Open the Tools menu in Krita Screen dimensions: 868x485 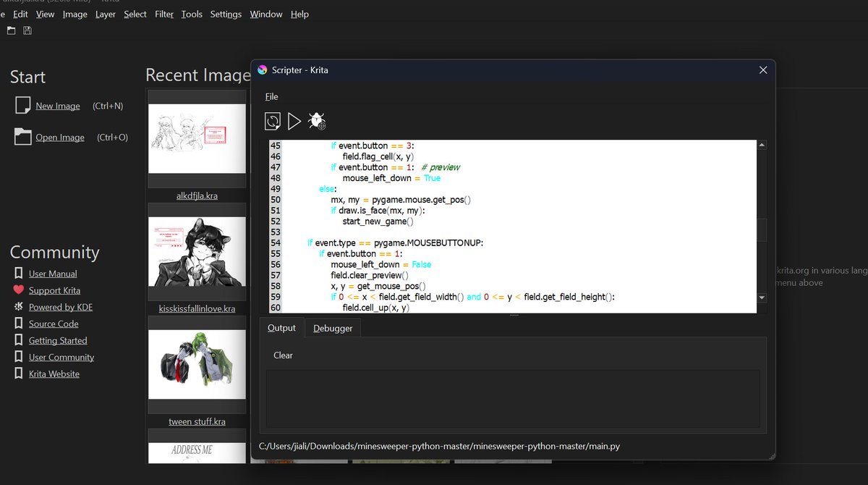192,14
